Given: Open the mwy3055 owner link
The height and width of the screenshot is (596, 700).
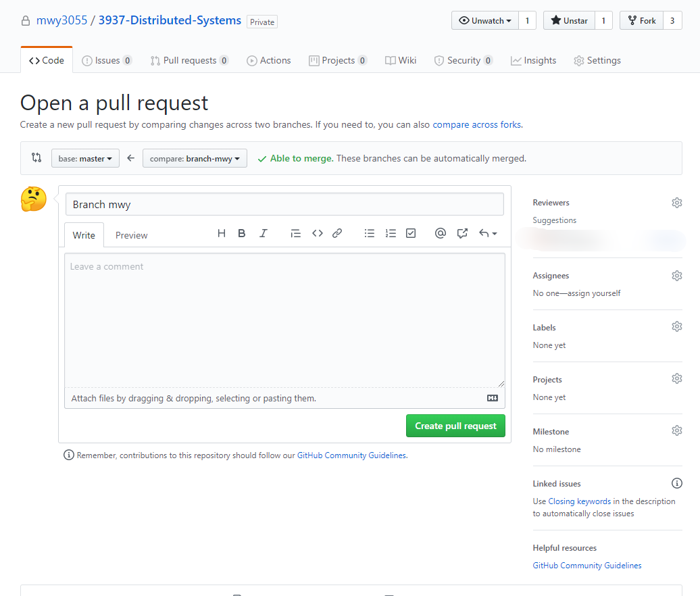Looking at the screenshot, I should [x=61, y=20].
